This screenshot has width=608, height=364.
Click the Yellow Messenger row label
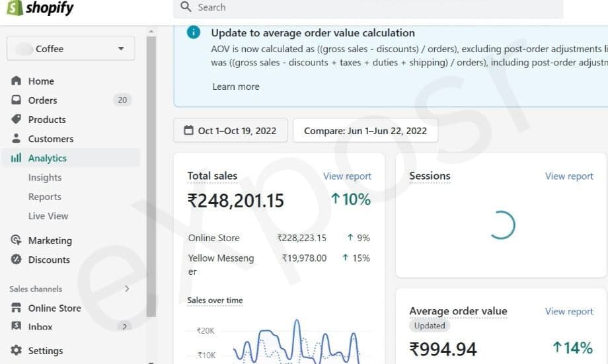point(221,265)
